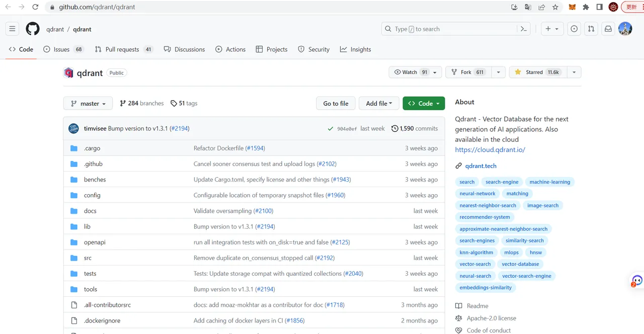The height and width of the screenshot is (334, 644).
Task: Switch to the Code tab
Action: coord(21,49)
